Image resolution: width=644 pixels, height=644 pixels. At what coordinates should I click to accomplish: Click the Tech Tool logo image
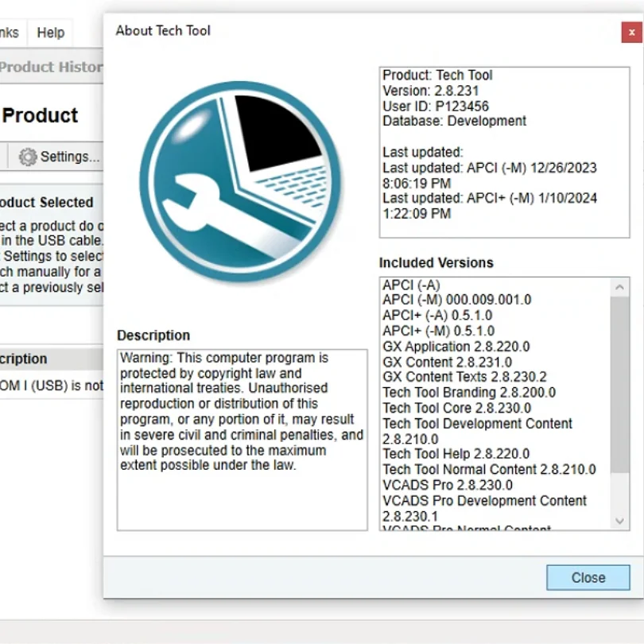[240, 181]
